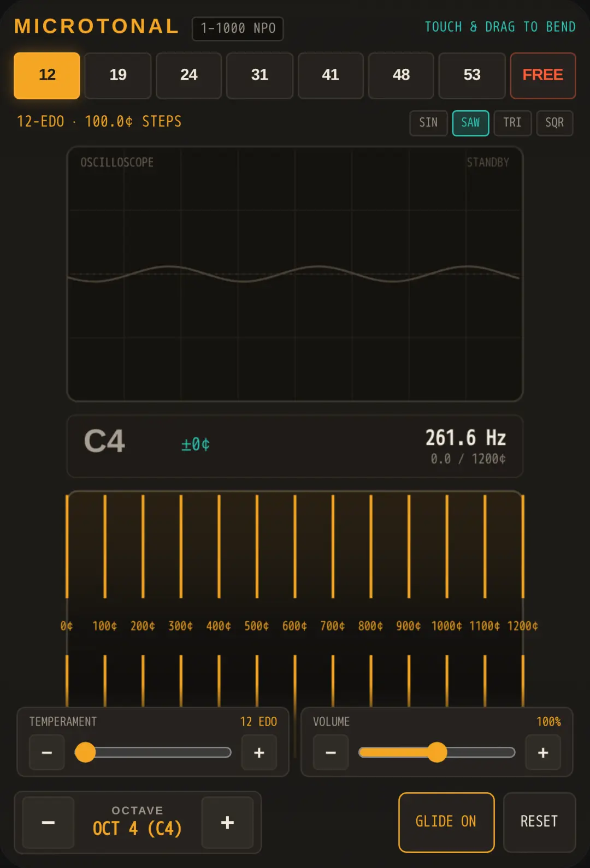
Task: Click the 0.0 / 1200¢ position readout
Action: pyautogui.click(x=468, y=459)
